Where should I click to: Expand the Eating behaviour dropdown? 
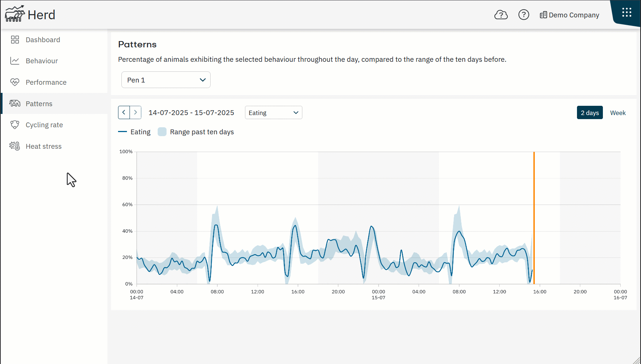273,112
